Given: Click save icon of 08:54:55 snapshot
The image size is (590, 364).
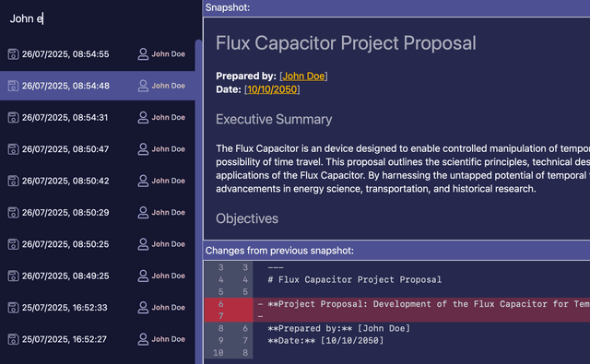Looking at the screenshot, I should (x=13, y=54).
